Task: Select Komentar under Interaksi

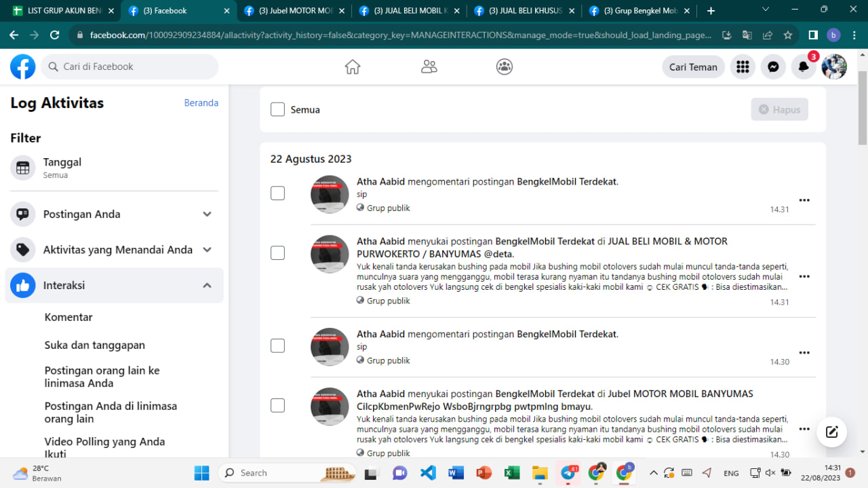Action: click(x=68, y=317)
